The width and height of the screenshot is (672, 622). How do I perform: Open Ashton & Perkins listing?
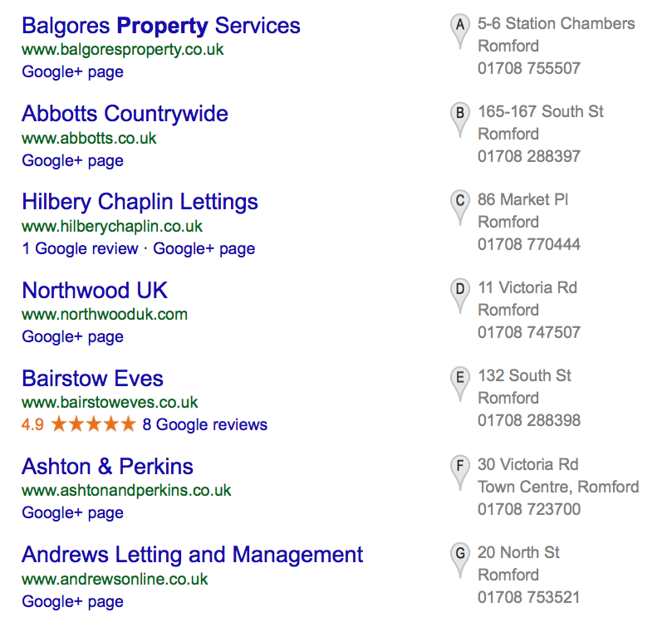click(x=107, y=467)
